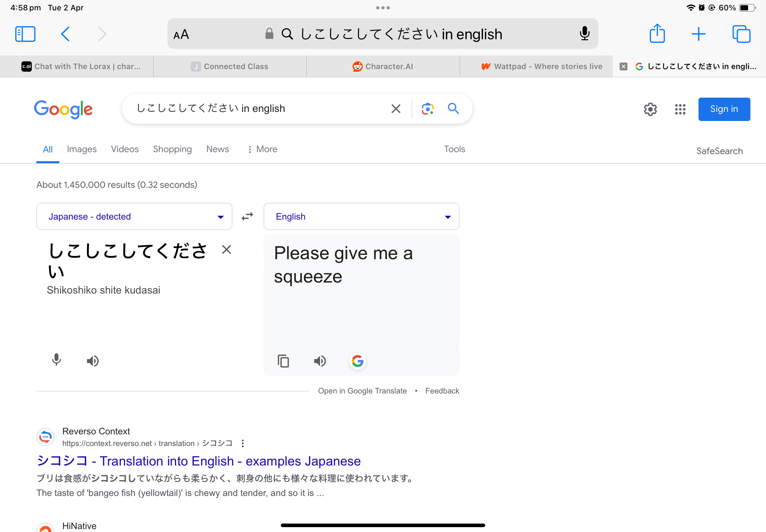Show all open Safari tabs
The width and height of the screenshot is (766, 532).
tap(741, 33)
